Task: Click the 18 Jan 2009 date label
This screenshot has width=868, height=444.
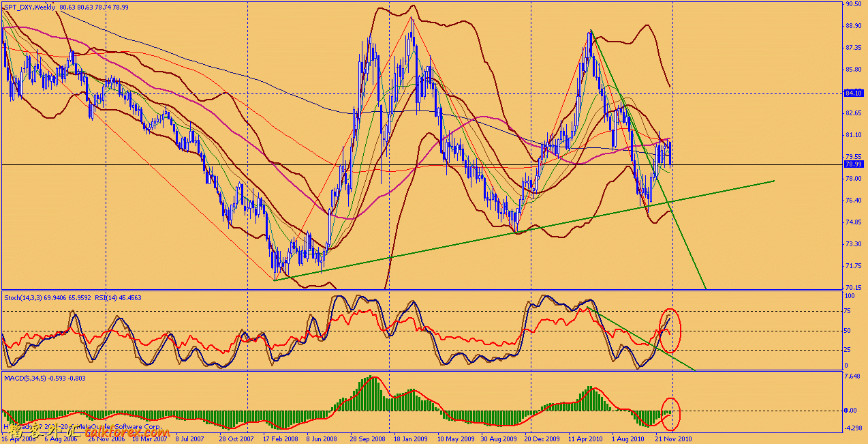Action: tap(410, 440)
